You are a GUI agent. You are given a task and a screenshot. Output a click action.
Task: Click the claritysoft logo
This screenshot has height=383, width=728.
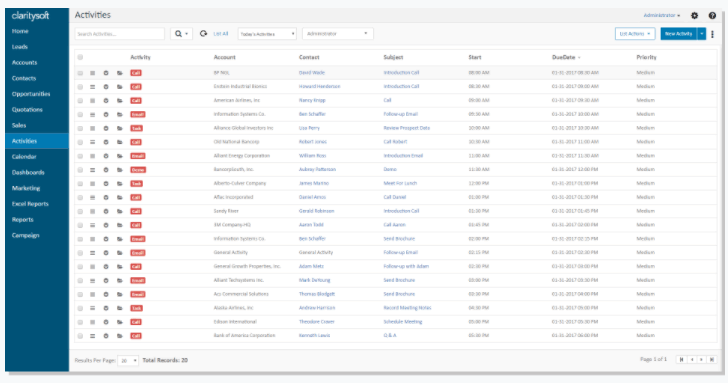pyautogui.click(x=30, y=16)
